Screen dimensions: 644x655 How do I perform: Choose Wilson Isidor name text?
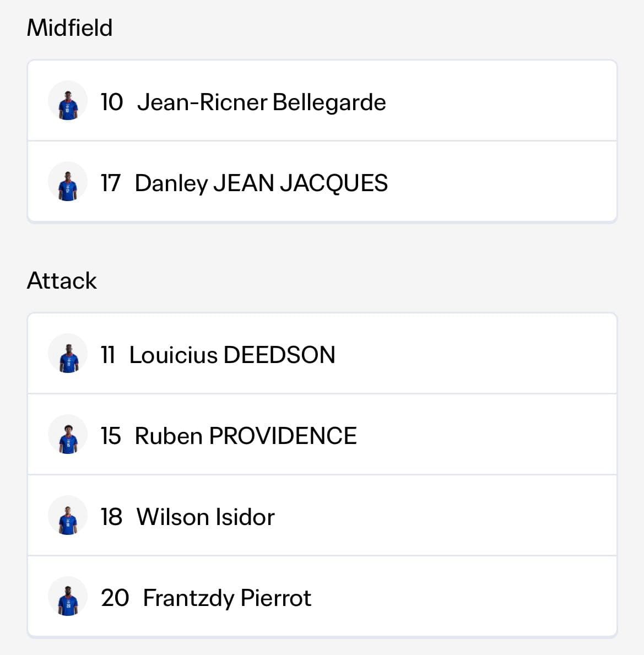point(205,517)
